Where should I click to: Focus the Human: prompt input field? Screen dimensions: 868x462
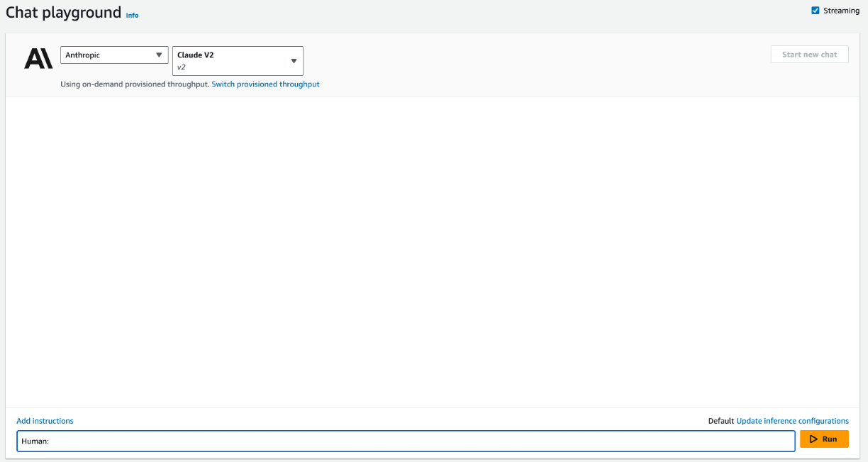coord(406,441)
